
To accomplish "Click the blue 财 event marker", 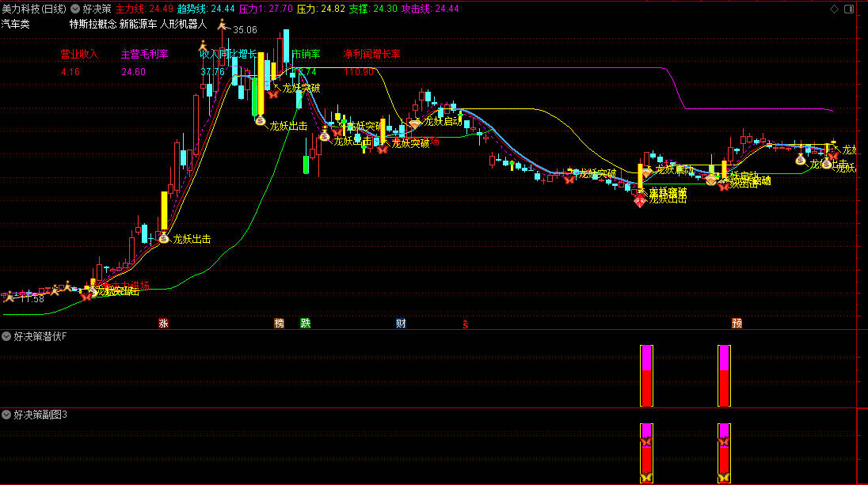I will [x=401, y=324].
